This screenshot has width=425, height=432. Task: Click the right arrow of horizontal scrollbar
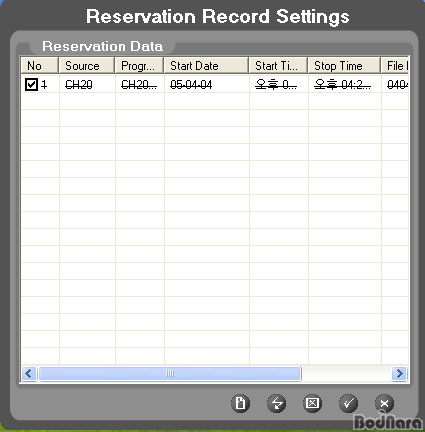(399, 373)
